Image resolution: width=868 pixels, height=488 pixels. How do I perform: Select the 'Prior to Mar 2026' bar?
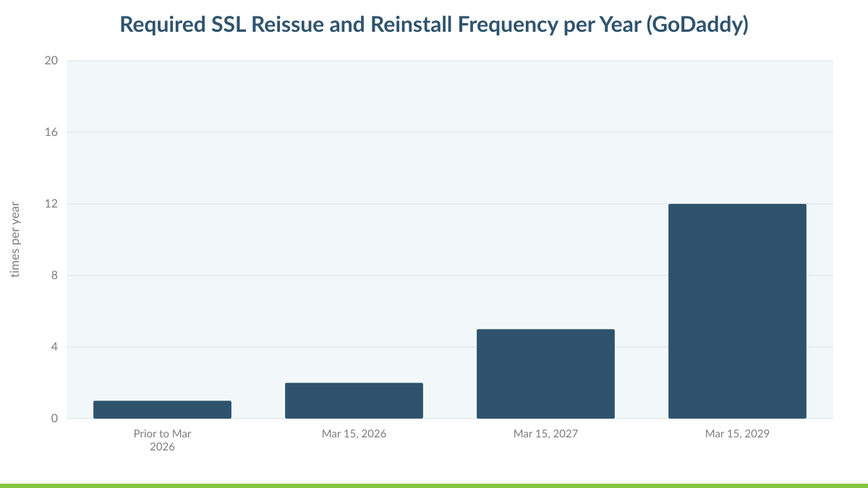click(x=162, y=409)
